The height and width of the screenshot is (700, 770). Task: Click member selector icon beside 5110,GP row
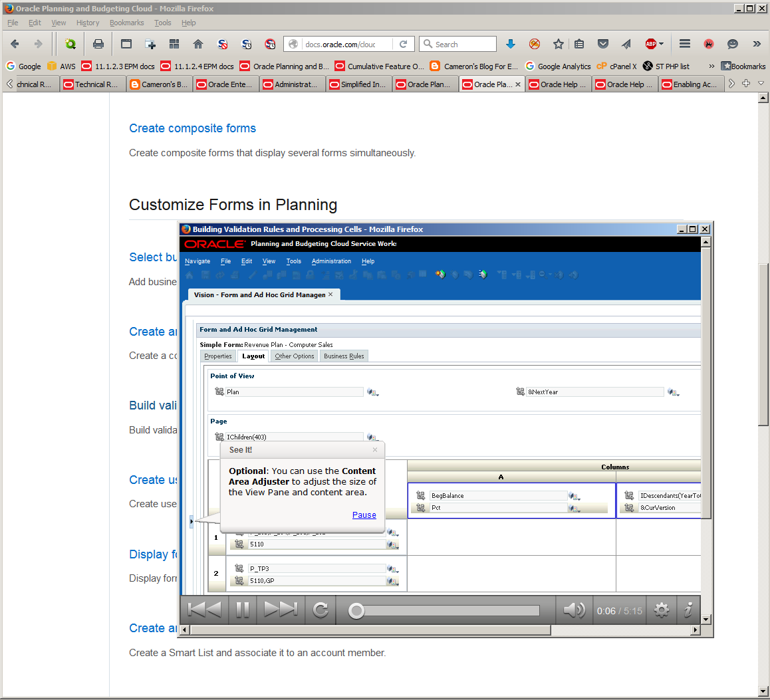[392, 581]
